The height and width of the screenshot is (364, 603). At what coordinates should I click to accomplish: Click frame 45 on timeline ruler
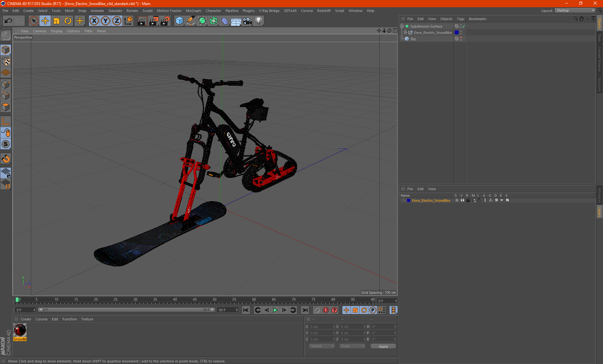point(195,300)
